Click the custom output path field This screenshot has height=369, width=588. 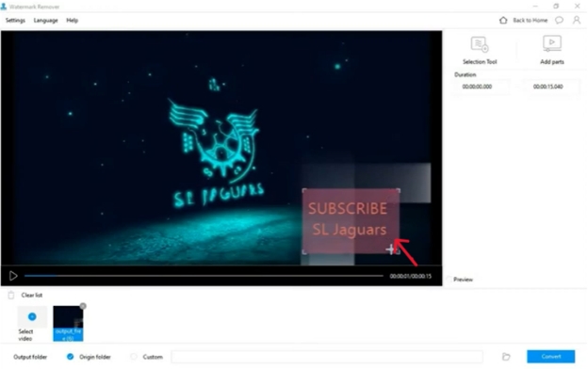(x=327, y=357)
